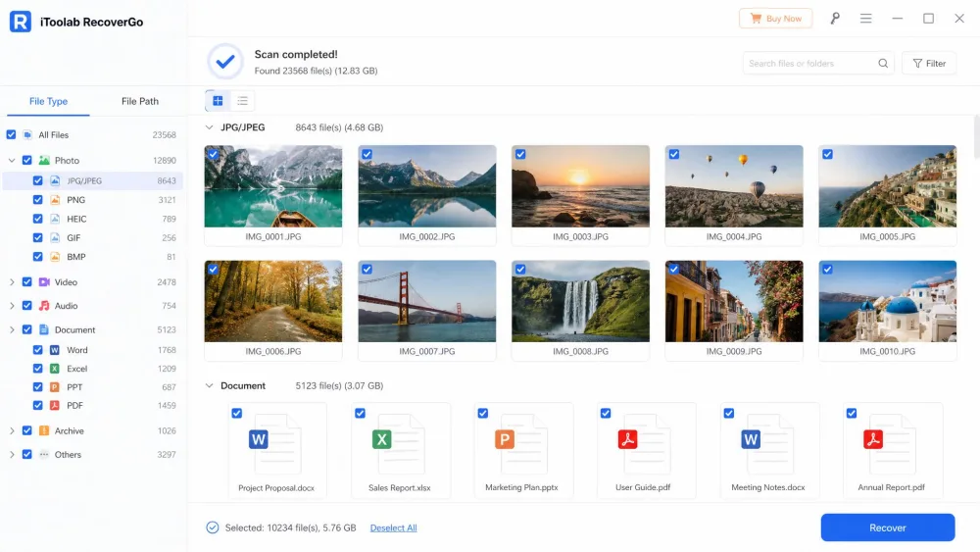Collapse the JPG/JPEG results section
980x552 pixels.
(209, 127)
